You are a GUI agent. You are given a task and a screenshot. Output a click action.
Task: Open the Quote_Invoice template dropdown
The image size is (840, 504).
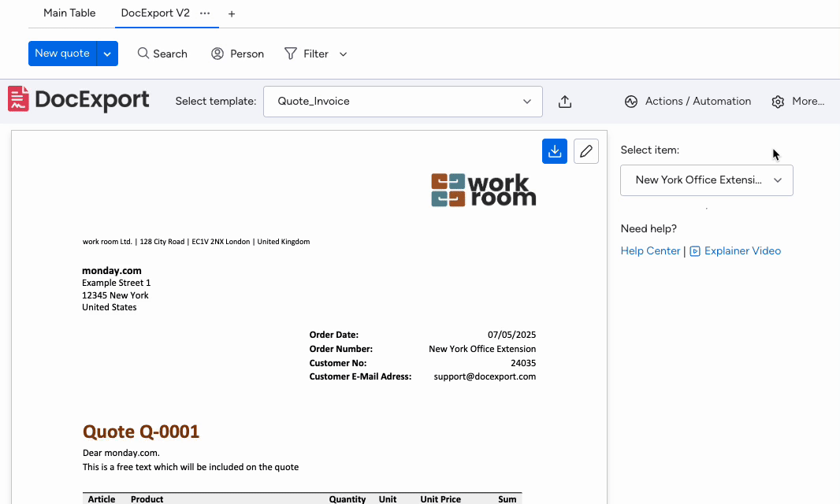403,102
